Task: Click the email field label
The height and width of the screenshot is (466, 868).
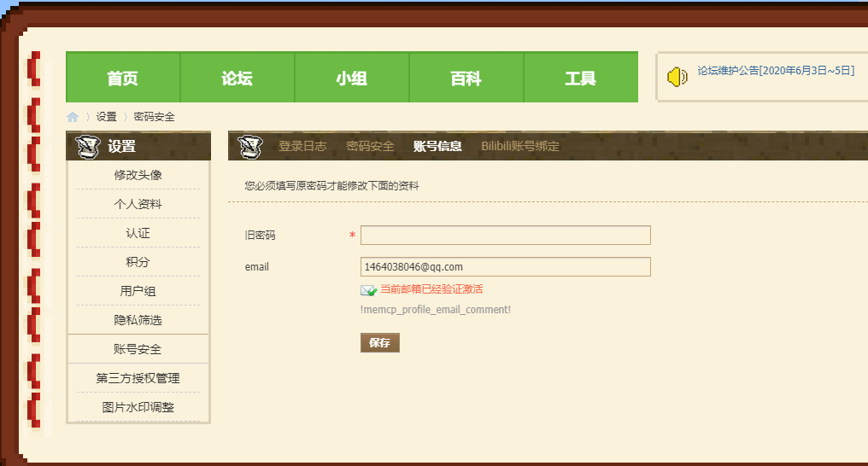Action: 257,267
